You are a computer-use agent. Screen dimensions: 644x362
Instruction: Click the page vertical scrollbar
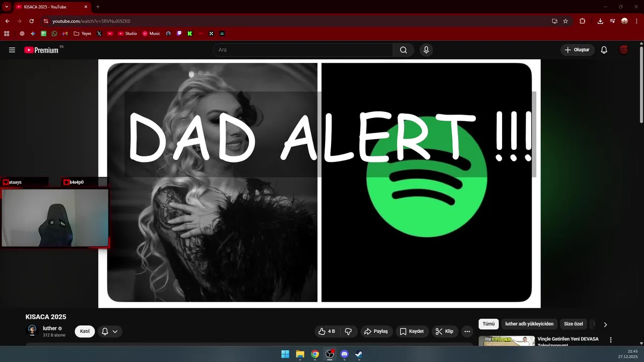pos(641,85)
